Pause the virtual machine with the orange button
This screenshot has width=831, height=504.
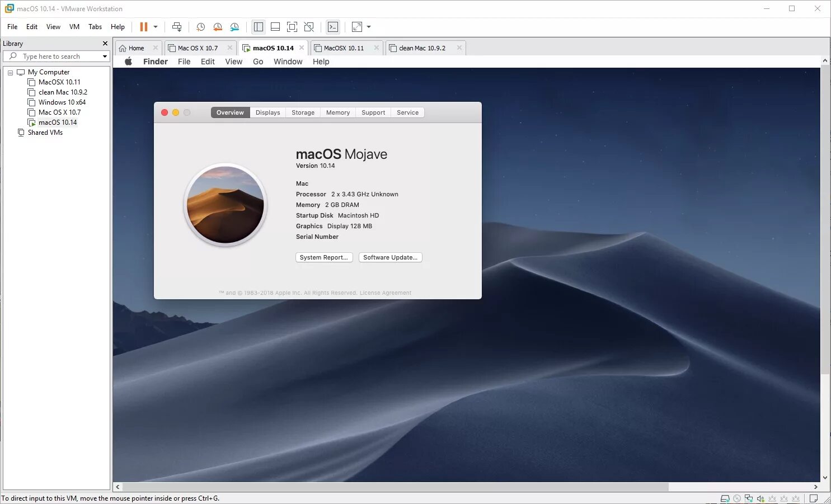coord(144,27)
